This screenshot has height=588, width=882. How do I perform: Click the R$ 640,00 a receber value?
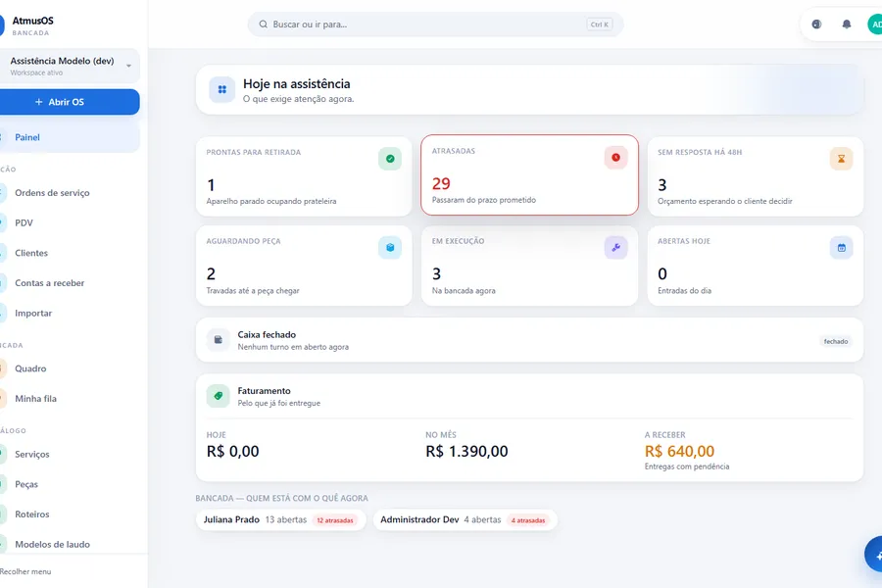[x=679, y=451]
